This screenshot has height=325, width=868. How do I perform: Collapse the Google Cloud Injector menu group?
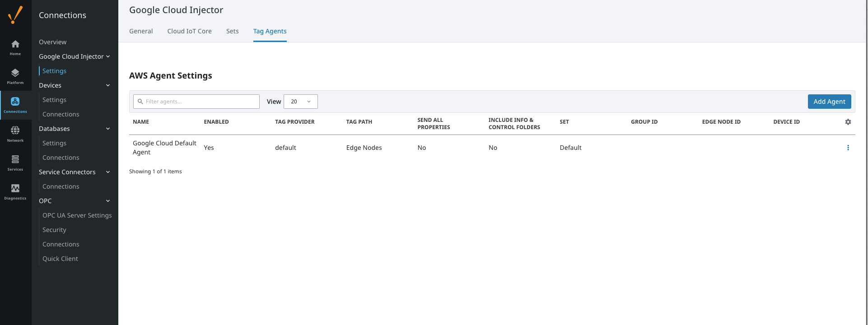point(108,56)
